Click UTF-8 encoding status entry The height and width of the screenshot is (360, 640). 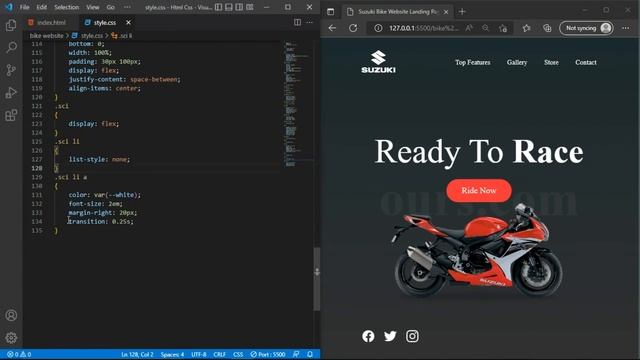tap(199, 354)
